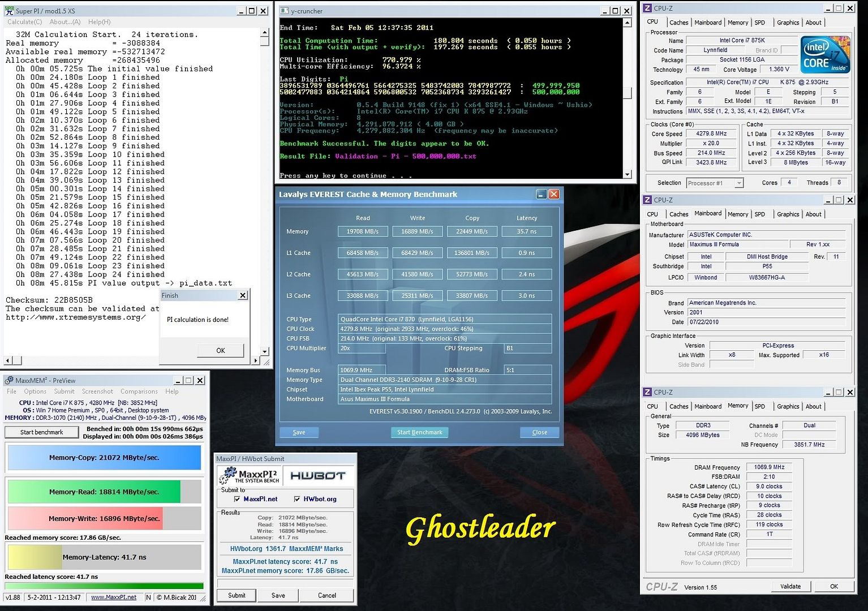Screen dimensions: 868x611
Task: Click Save button in EVEREST window
Action: [299, 432]
